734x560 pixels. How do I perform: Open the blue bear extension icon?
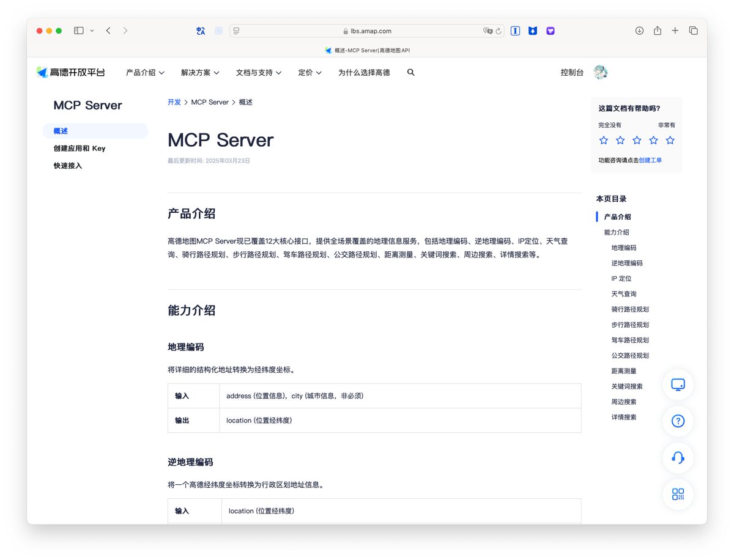point(533,31)
